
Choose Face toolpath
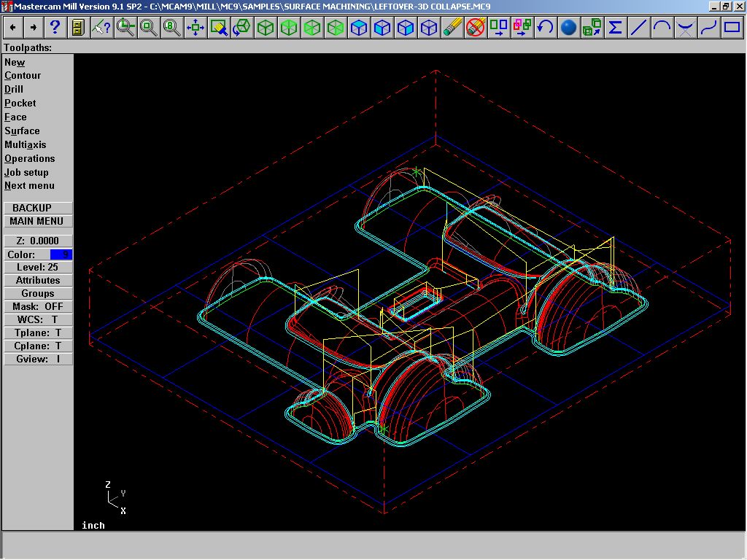coord(16,117)
